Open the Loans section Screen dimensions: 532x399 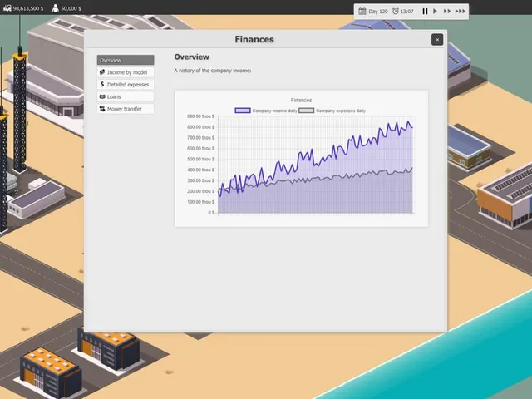(126, 96)
